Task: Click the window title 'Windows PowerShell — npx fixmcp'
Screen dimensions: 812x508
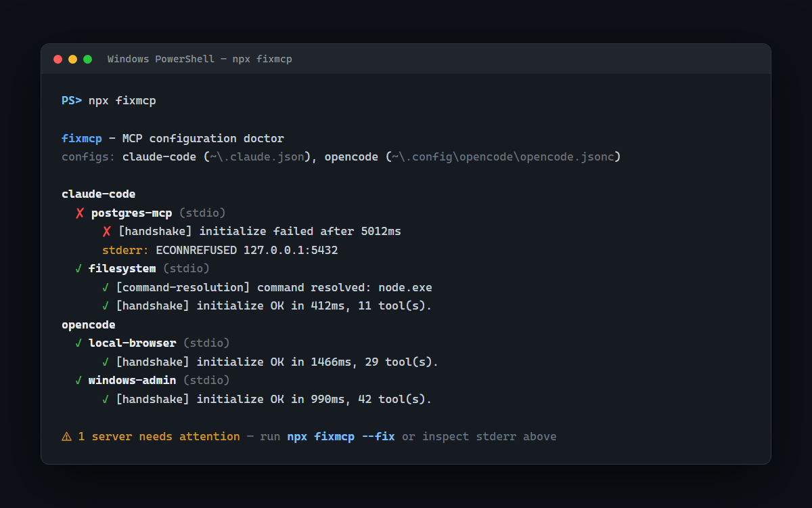Action: [200, 59]
